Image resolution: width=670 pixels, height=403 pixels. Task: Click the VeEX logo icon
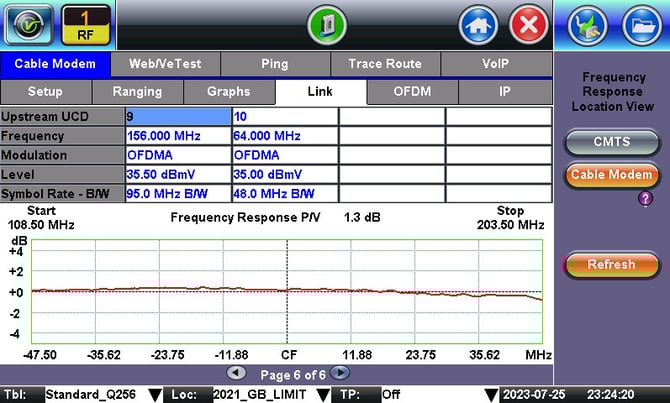29,24
